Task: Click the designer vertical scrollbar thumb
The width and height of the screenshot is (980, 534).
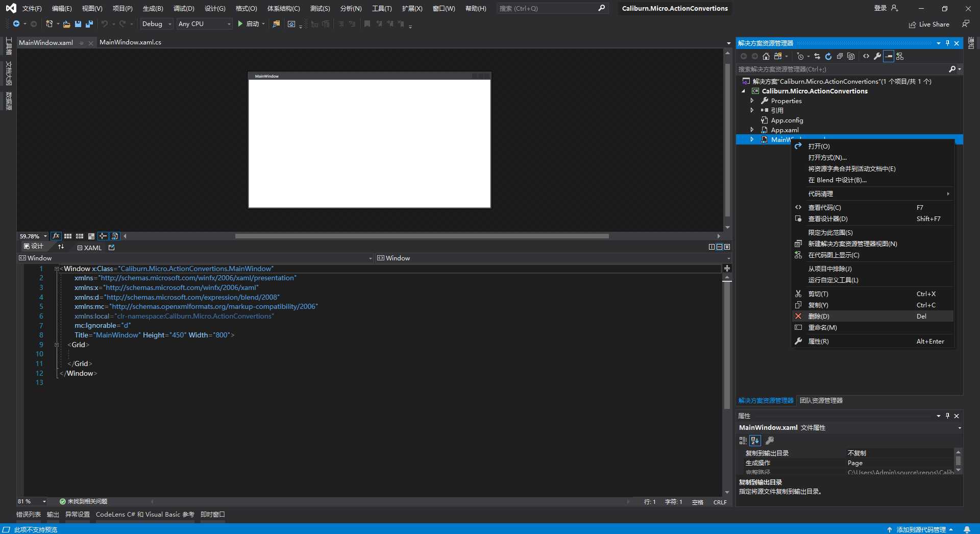Action: click(x=727, y=140)
